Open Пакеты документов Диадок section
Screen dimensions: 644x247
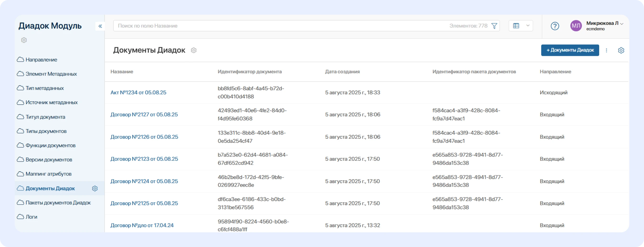(x=58, y=203)
